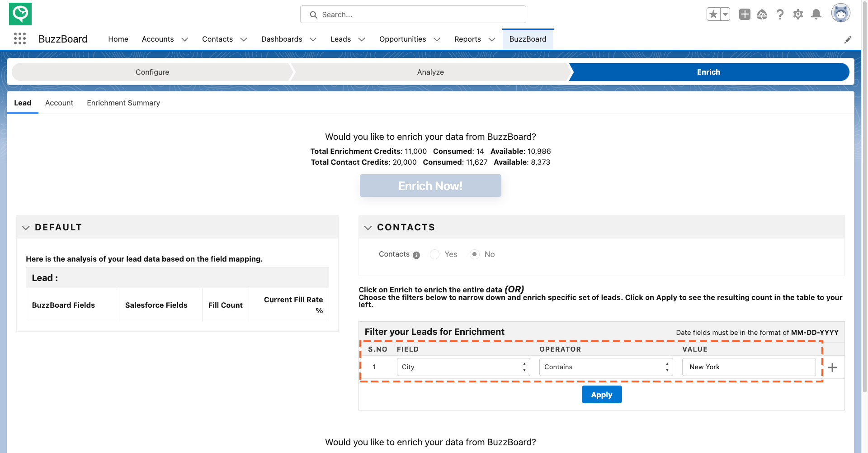Open Setup gear icon
The image size is (868, 453).
pyautogui.click(x=798, y=14)
